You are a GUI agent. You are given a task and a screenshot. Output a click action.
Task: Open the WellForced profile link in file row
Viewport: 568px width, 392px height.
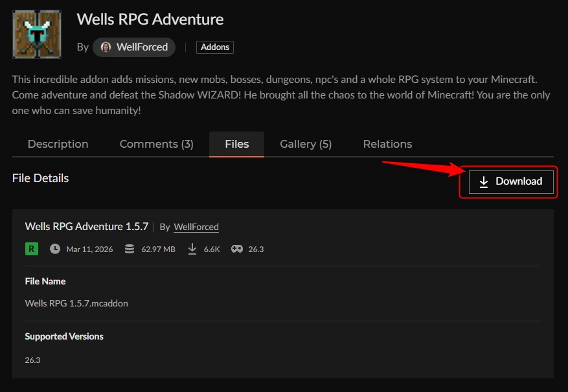click(x=196, y=227)
